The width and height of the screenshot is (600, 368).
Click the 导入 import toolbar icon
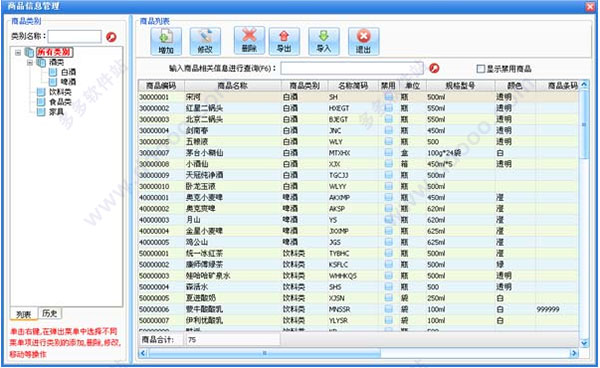pyautogui.click(x=324, y=41)
